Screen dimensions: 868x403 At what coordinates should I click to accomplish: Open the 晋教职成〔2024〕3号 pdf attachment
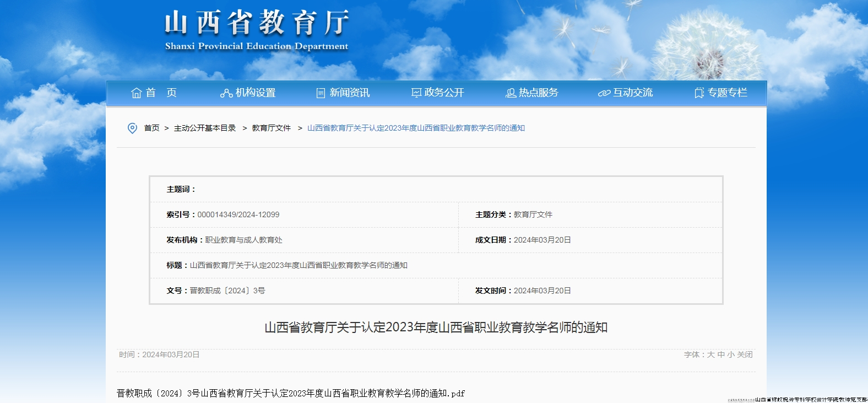(291, 393)
